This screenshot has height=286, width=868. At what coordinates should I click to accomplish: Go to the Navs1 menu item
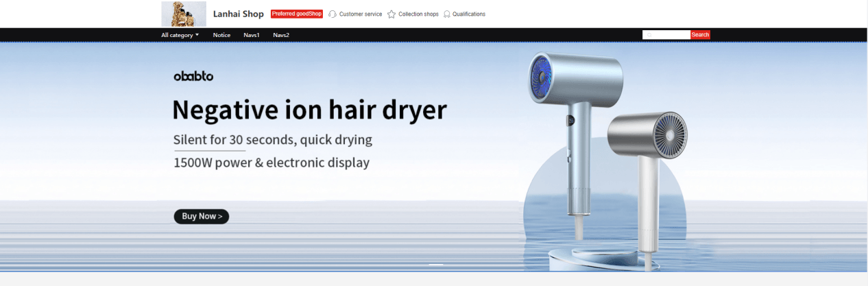[252, 35]
